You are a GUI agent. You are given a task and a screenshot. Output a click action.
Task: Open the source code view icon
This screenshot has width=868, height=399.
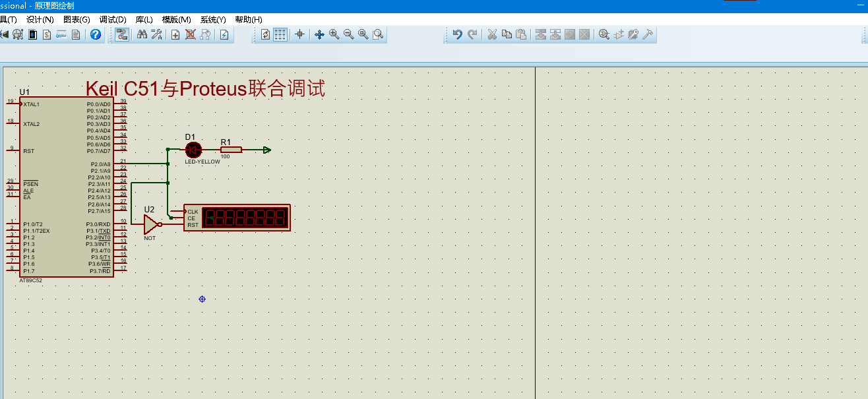click(x=61, y=34)
